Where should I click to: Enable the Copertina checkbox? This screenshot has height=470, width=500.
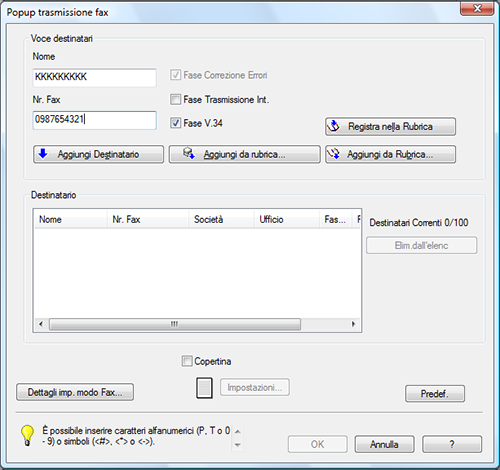pyautogui.click(x=187, y=361)
